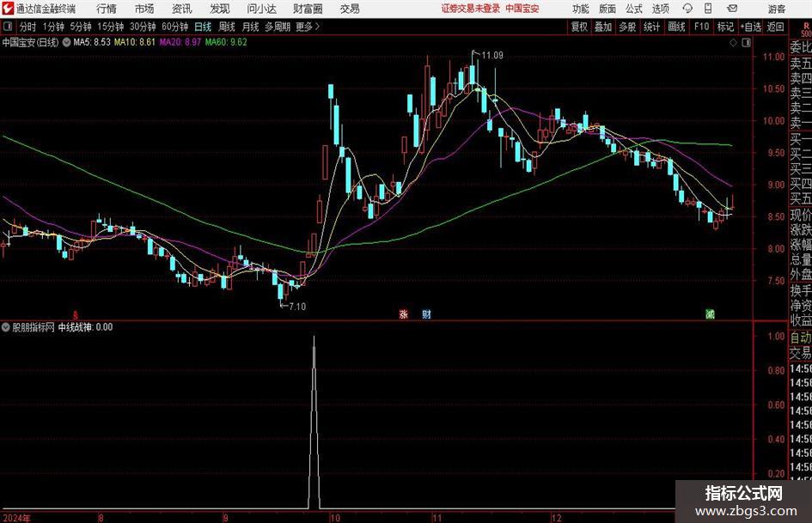
Task: Switch to 60分钟 period tab
Action: coord(174,27)
